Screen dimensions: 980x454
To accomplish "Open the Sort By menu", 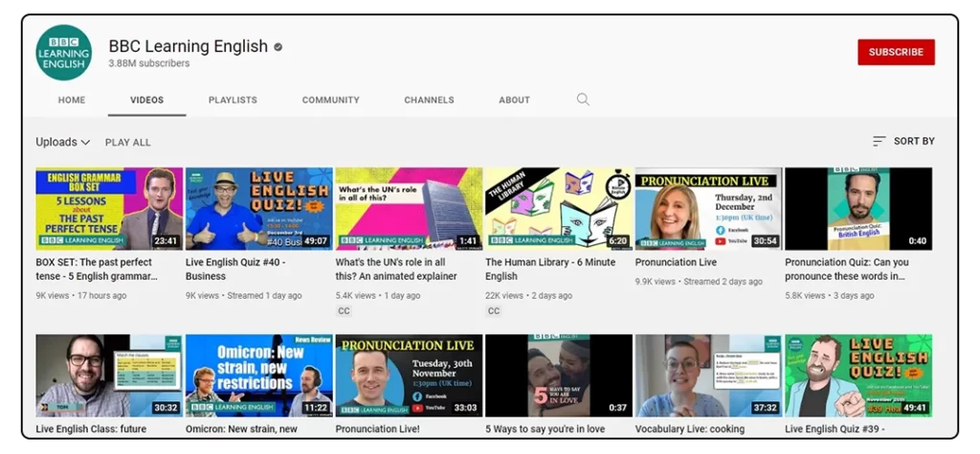I will [x=903, y=142].
